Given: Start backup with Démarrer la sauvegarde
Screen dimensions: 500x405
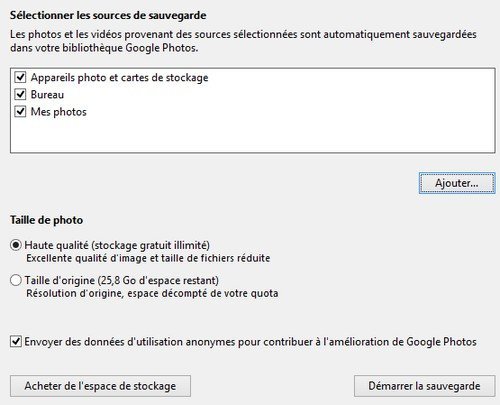Looking at the screenshot, I should pos(424,386).
